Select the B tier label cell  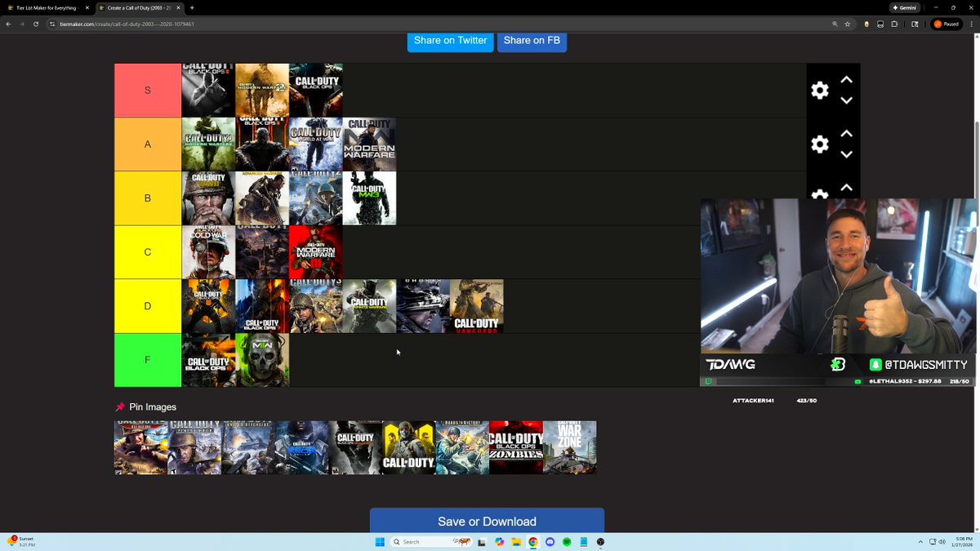click(x=148, y=198)
